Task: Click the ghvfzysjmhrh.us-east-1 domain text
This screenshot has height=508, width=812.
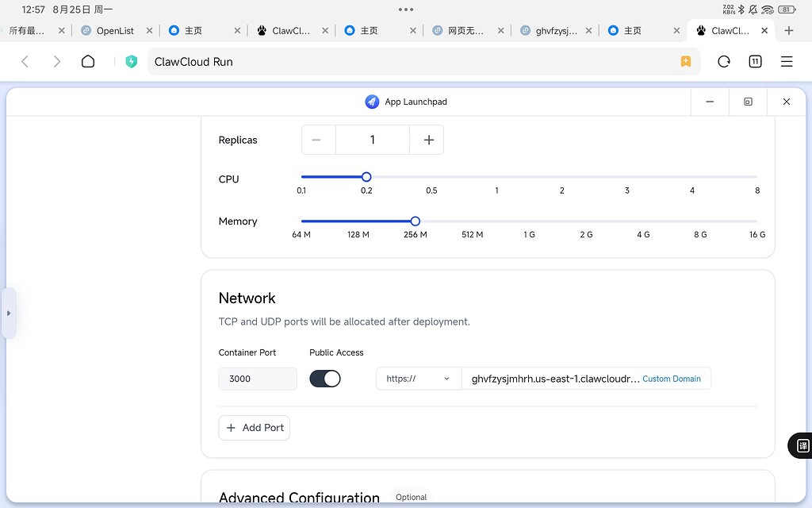Action: click(x=555, y=379)
